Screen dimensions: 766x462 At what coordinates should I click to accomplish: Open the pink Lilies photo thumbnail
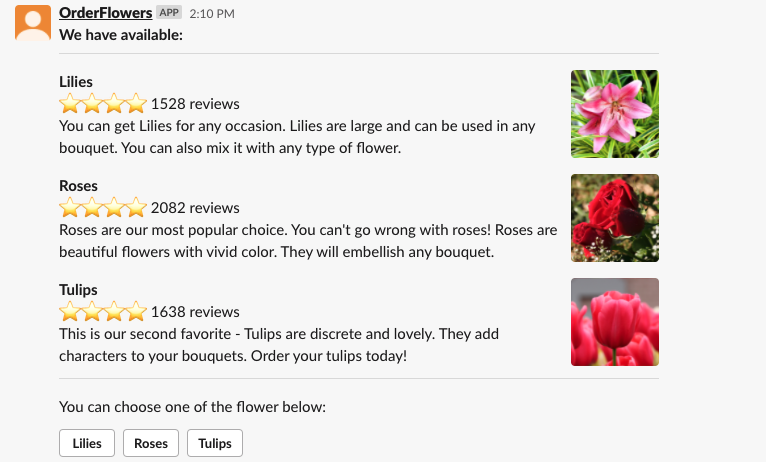614,114
